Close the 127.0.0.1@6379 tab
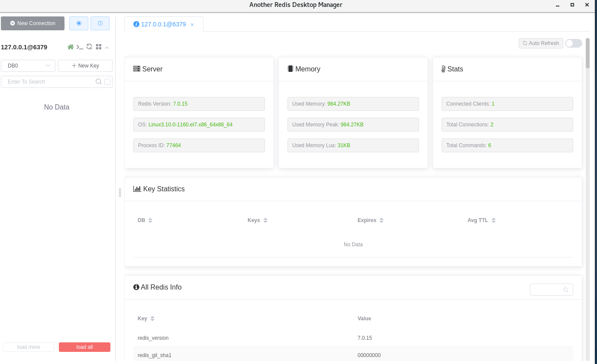This screenshot has height=364, width=597. pos(192,25)
